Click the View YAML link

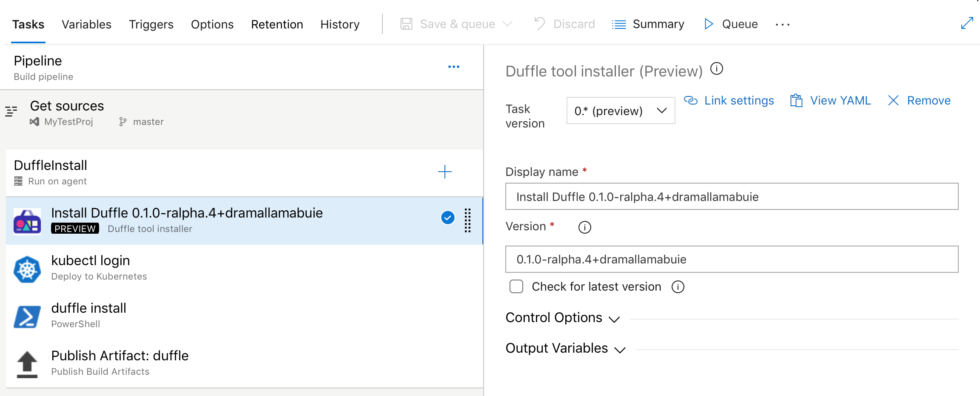point(840,100)
